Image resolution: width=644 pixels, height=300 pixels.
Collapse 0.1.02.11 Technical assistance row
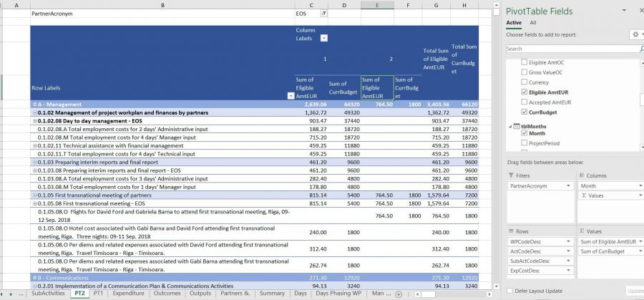click(35, 145)
